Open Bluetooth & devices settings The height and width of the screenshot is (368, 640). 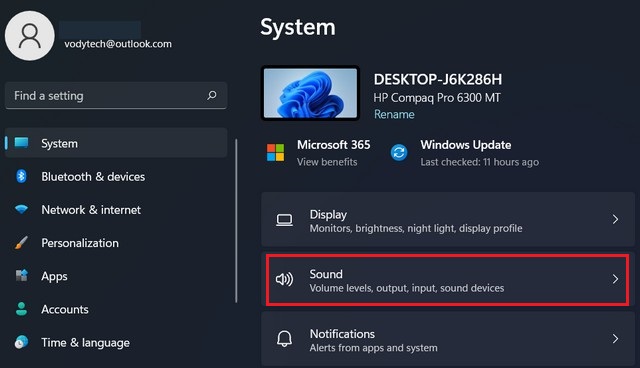click(116, 176)
